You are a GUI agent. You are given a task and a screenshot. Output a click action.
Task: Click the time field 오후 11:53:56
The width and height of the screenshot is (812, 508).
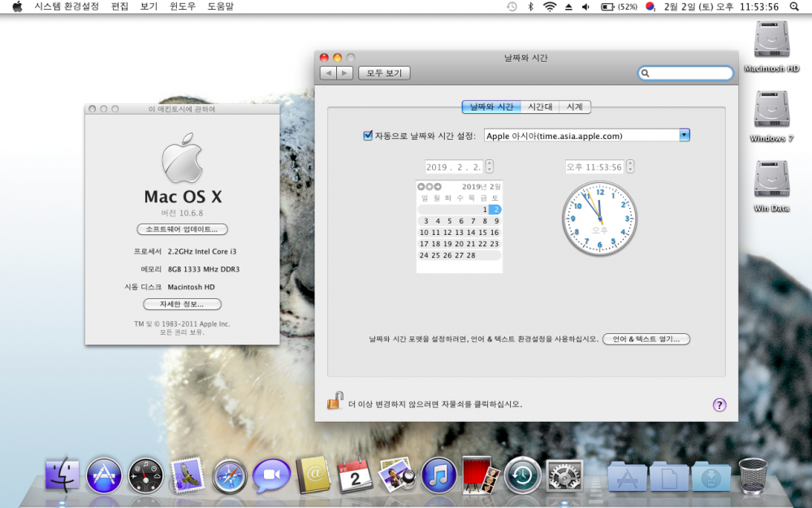(594, 167)
